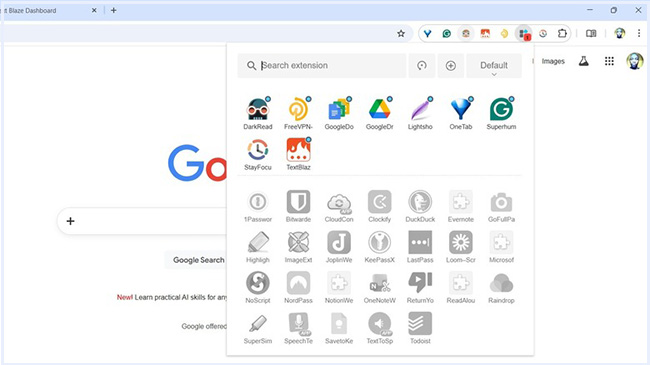Click the Lightshot extension icon

point(420,110)
